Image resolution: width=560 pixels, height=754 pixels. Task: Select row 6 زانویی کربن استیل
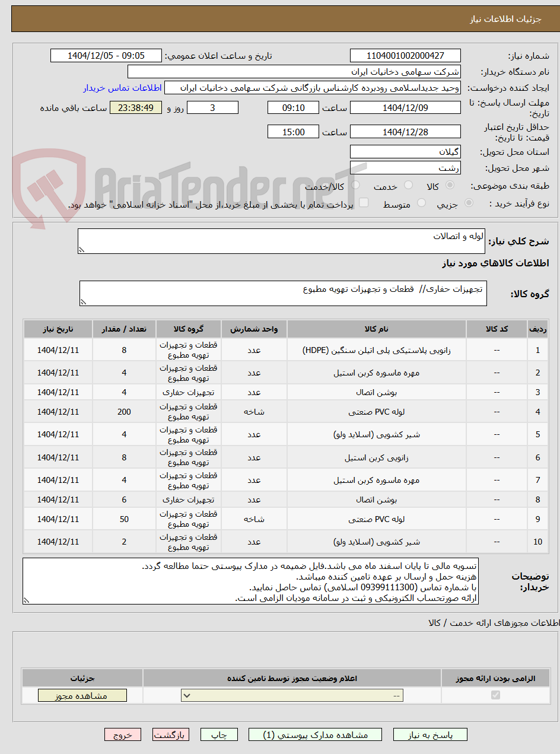pos(286,457)
